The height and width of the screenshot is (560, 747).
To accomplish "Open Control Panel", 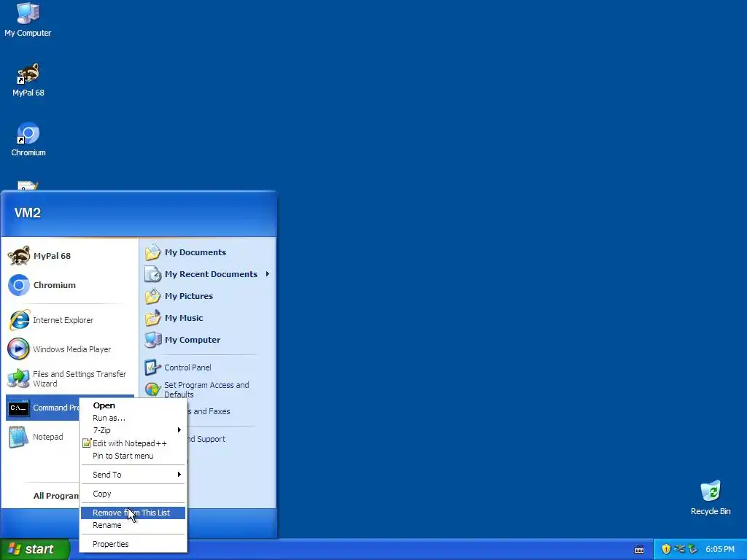I will pos(208,367).
